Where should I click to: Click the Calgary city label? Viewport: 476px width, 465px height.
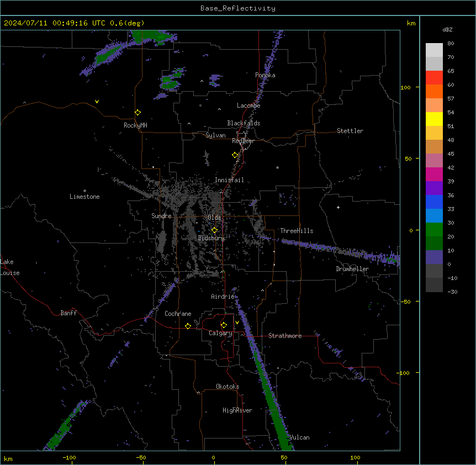tap(220, 333)
